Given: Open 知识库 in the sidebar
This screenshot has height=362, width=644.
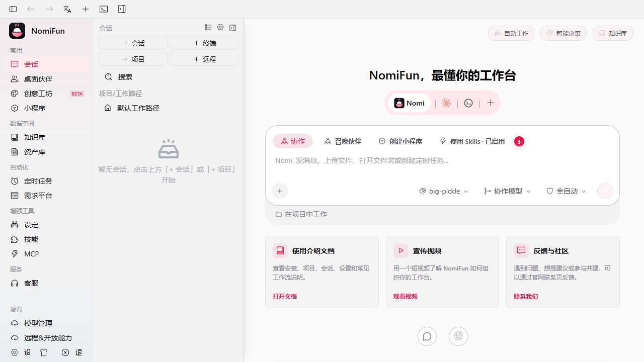Looking at the screenshot, I should click(x=46, y=137).
